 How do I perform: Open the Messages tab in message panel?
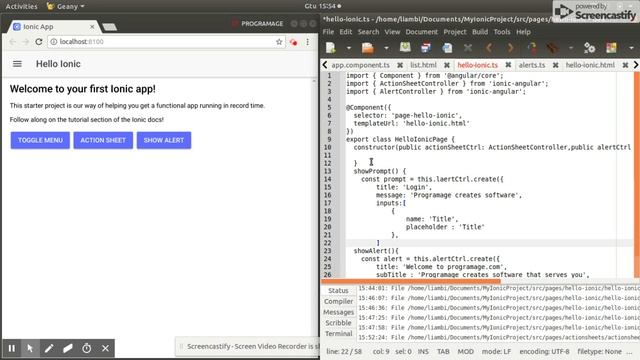coord(338,312)
